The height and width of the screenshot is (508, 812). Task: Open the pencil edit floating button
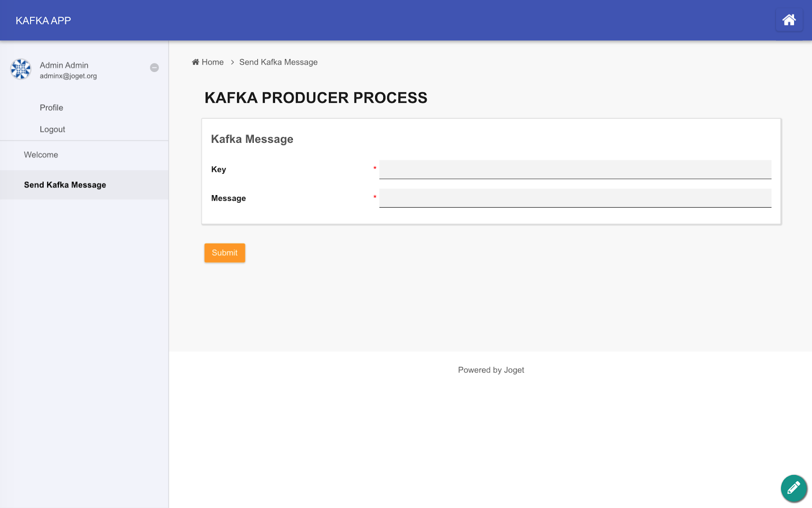click(x=794, y=488)
